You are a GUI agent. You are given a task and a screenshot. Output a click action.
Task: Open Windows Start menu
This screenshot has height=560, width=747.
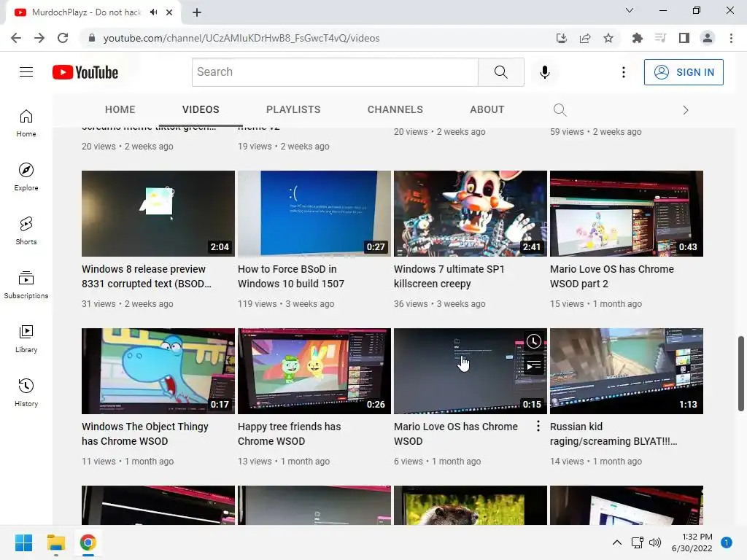click(x=23, y=542)
